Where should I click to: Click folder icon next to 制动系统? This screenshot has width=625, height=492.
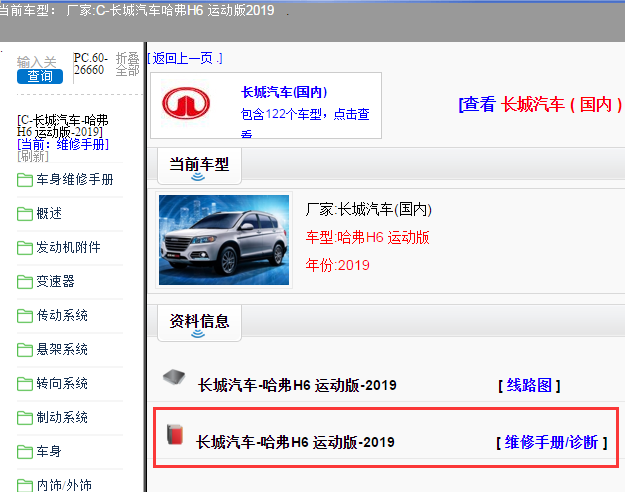(25, 418)
